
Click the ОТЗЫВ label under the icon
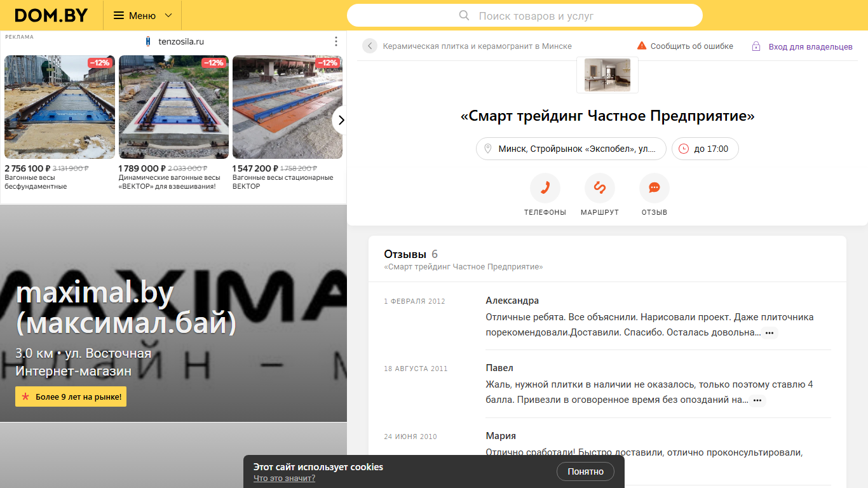coord(654,212)
